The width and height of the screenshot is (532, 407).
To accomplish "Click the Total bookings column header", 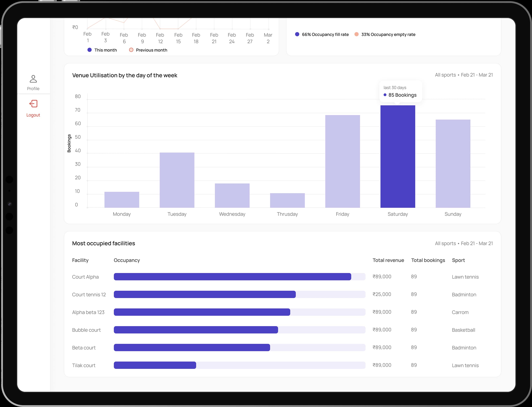I will click(428, 260).
